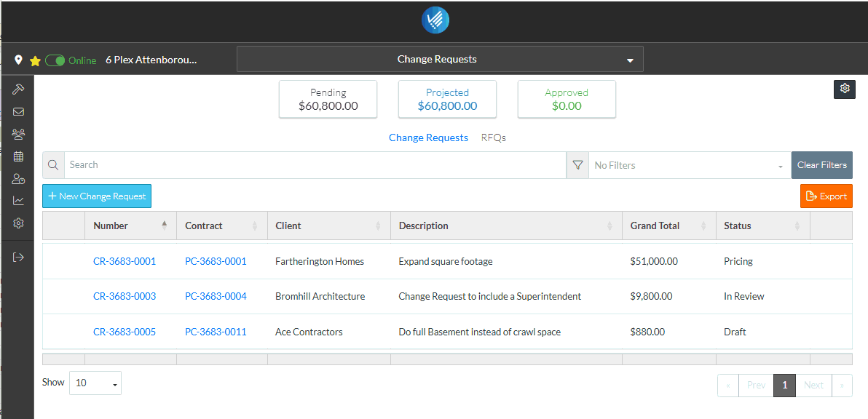The height and width of the screenshot is (419, 868).
Task: Expand the No Filters dropdown
Action: tap(688, 165)
